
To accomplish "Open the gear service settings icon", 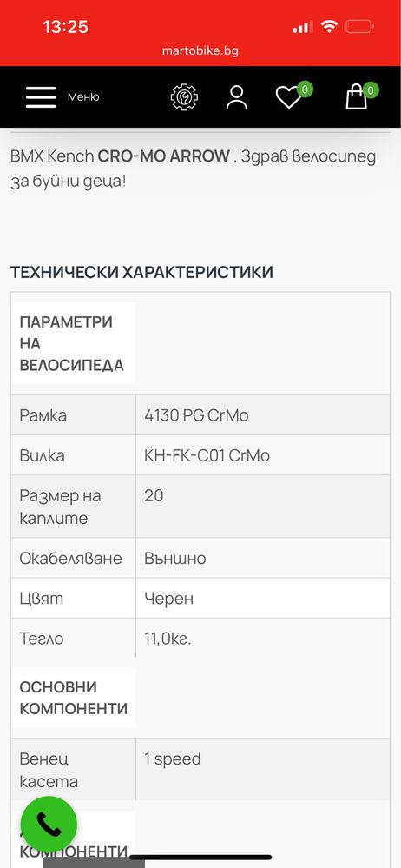I will coord(184,96).
